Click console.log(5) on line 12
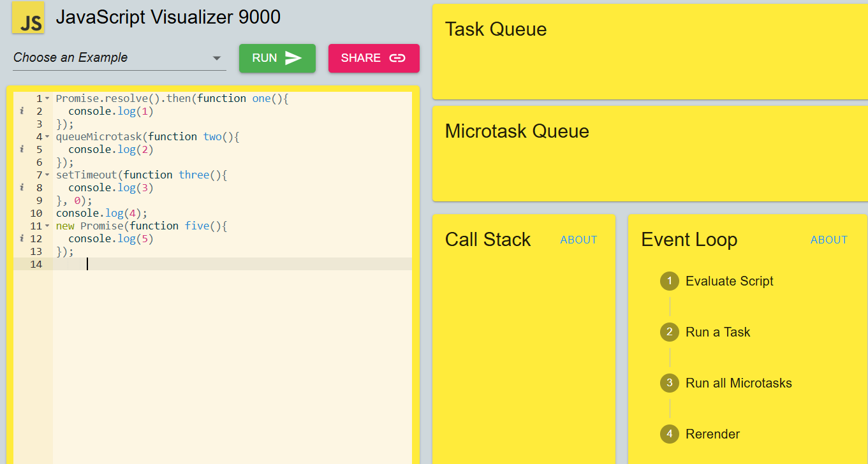Image resolution: width=868 pixels, height=464 pixels. [111, 238]
